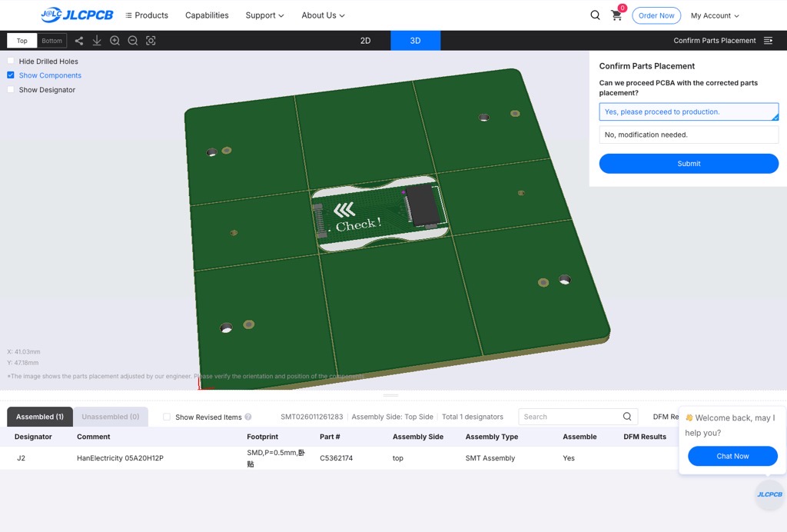Click the fit-to-screen view icon
Screen dimensions: 787x532
[x=151, y=41]
